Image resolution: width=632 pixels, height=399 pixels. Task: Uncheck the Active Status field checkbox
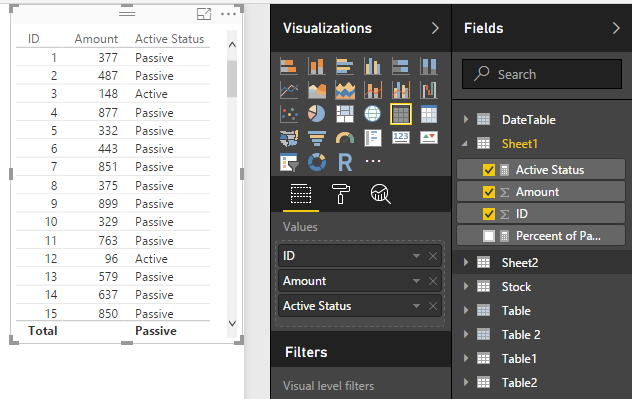(x=489, y=170)
